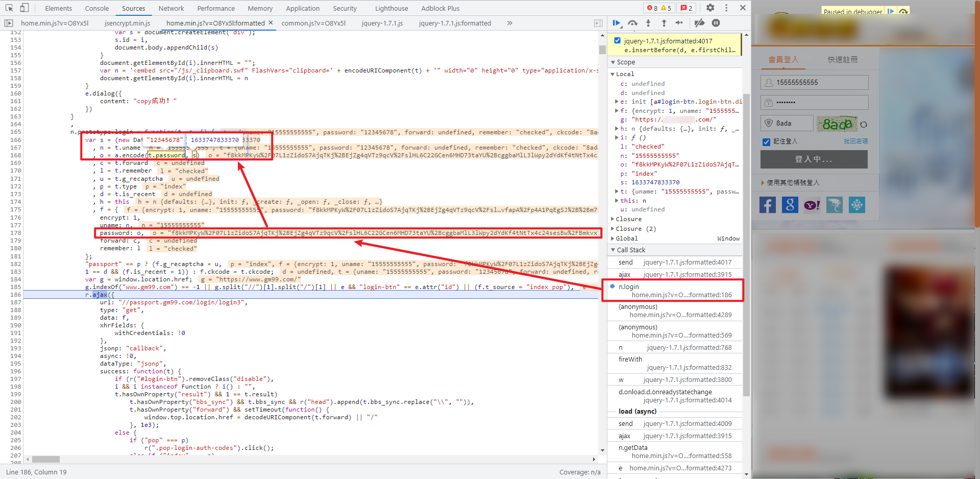Resume script execution in debugger toolbar
This screenshot has height=479, width=980.
[x=617, y=23]
